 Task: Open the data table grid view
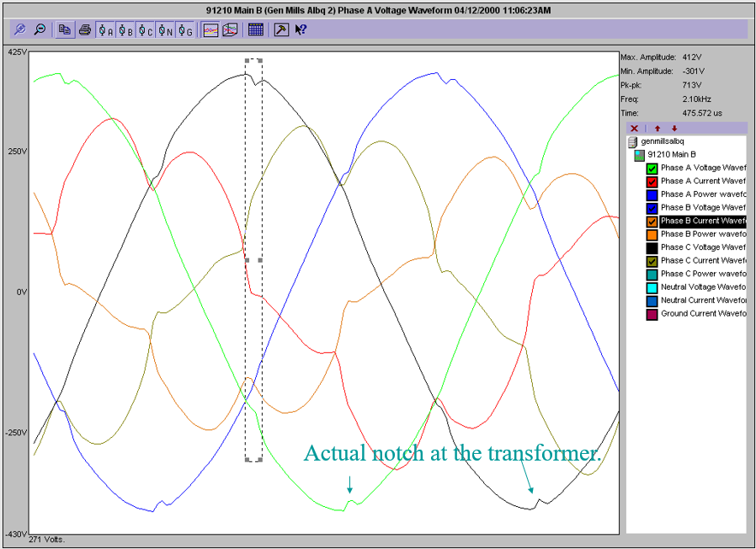click(x=256, y=29)
